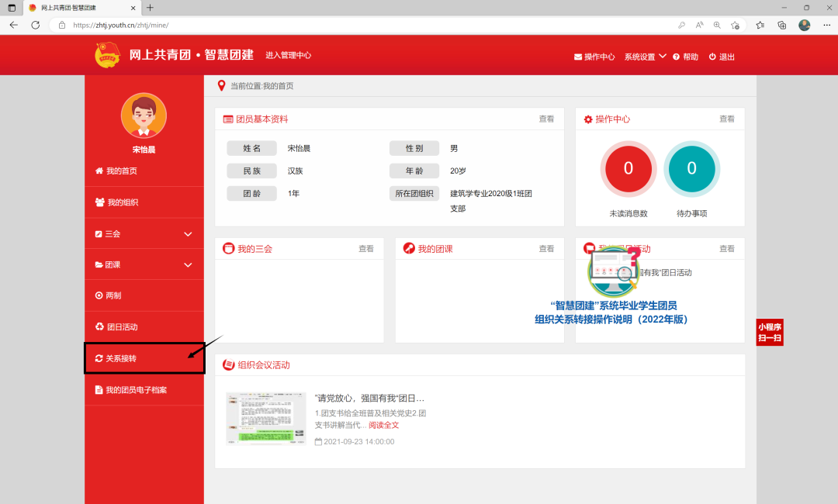Expand the 团课 sidebar chevron
Screen dimensions: 838x504
(x=188, y=265)
